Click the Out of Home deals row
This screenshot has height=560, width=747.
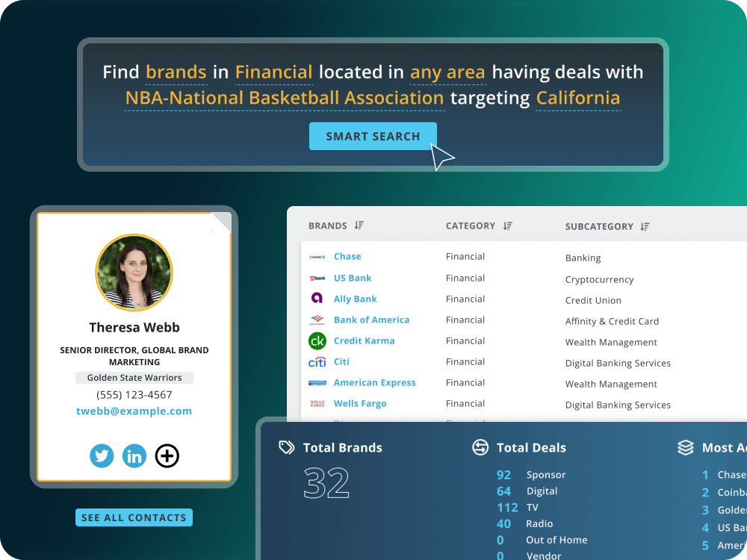pos(542,540)
